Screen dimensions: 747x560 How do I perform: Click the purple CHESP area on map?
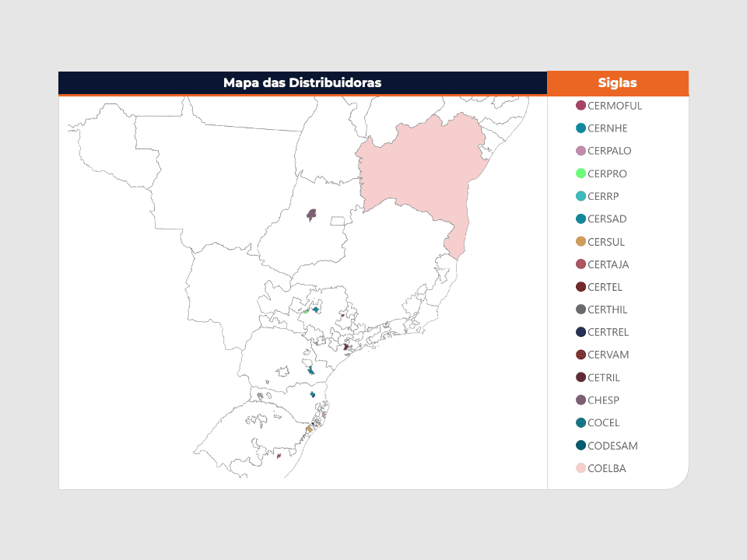click(x=311, y=215)
